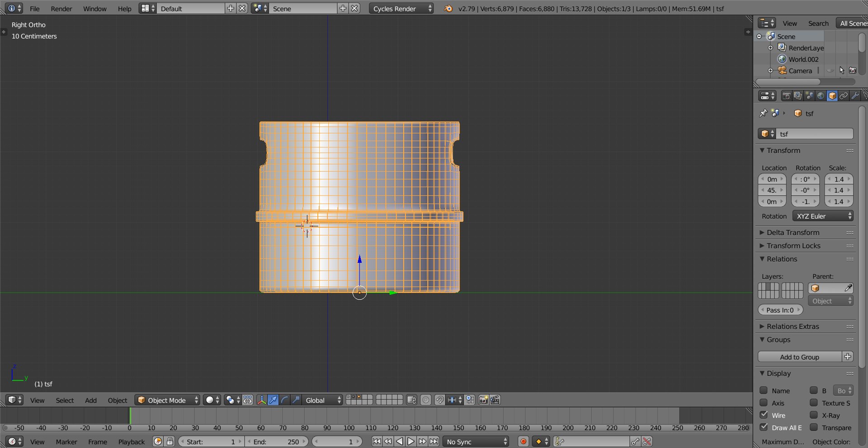Click the Blender logo in info header
The width and height of the screenshot is (868, 448).
pyautogui.click(x=448, y=9)
